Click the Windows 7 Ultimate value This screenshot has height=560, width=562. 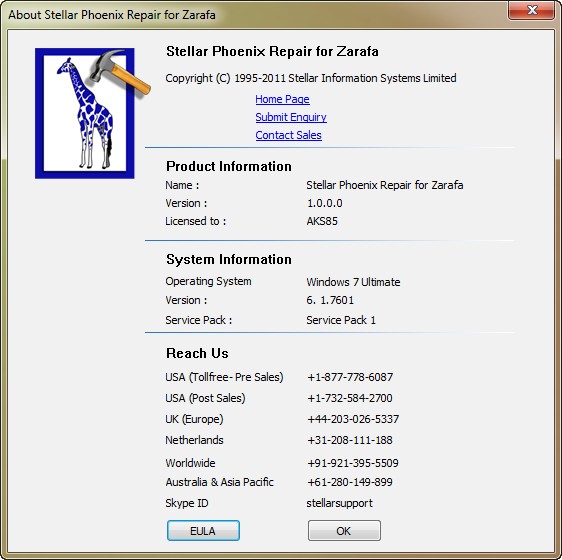point(353,282)
